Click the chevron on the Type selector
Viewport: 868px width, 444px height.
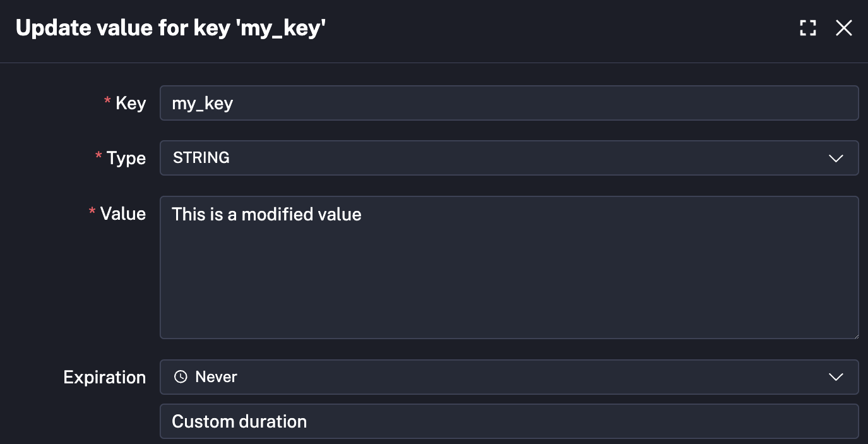(836, 158)
